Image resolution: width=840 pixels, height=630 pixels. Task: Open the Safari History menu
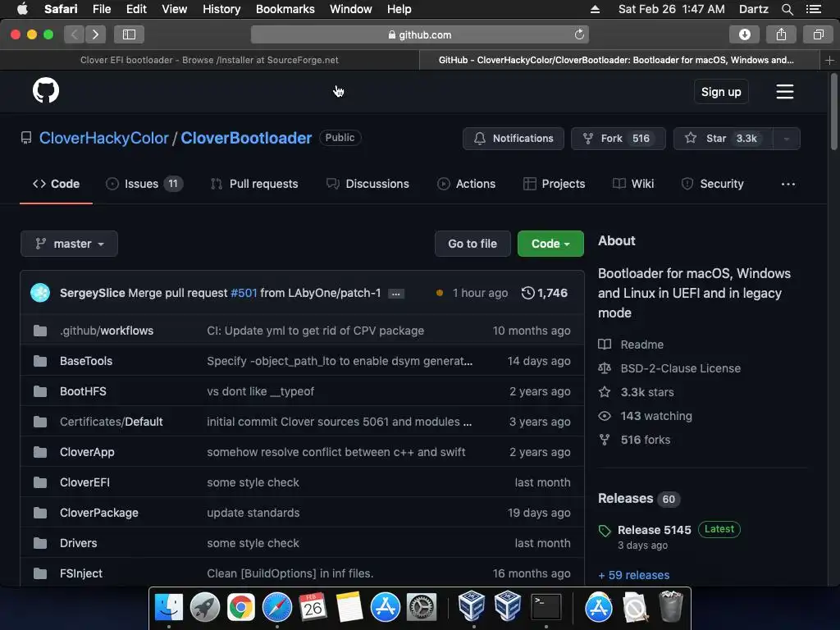(x=221, y=9)
